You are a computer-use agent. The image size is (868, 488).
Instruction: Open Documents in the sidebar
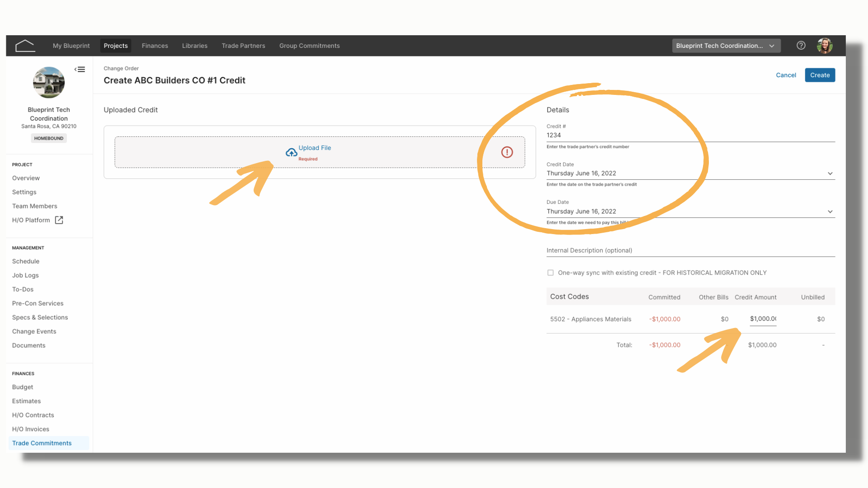click(x=28, y=345)
